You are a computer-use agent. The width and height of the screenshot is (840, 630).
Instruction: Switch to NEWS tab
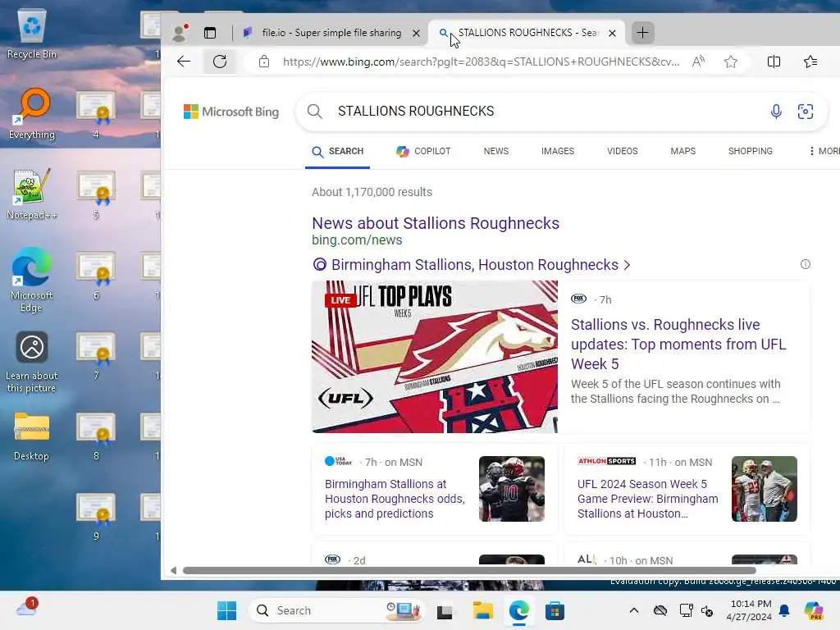pyautogui.click(x=496, y=151)
